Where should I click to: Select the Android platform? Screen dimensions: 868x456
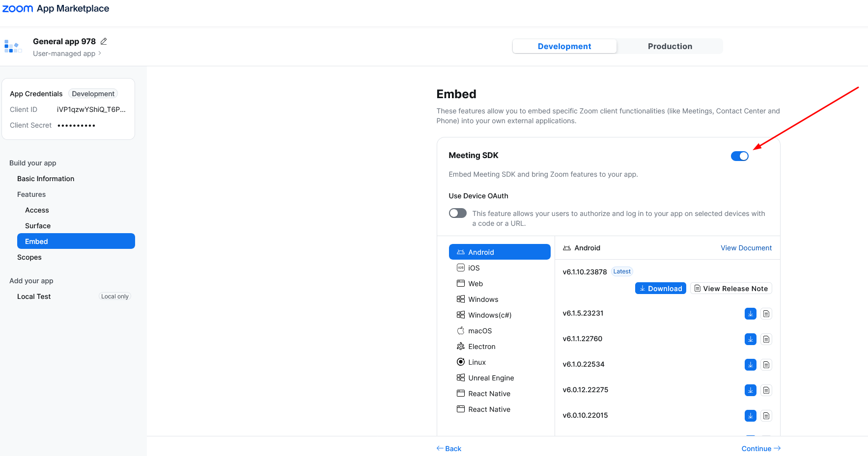point(499,252)
